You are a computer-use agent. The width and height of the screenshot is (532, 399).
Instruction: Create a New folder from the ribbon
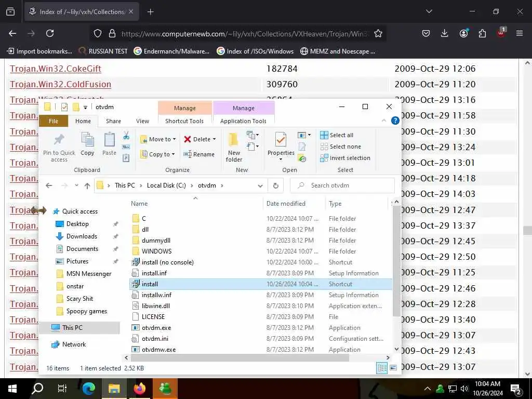point(234,147)
